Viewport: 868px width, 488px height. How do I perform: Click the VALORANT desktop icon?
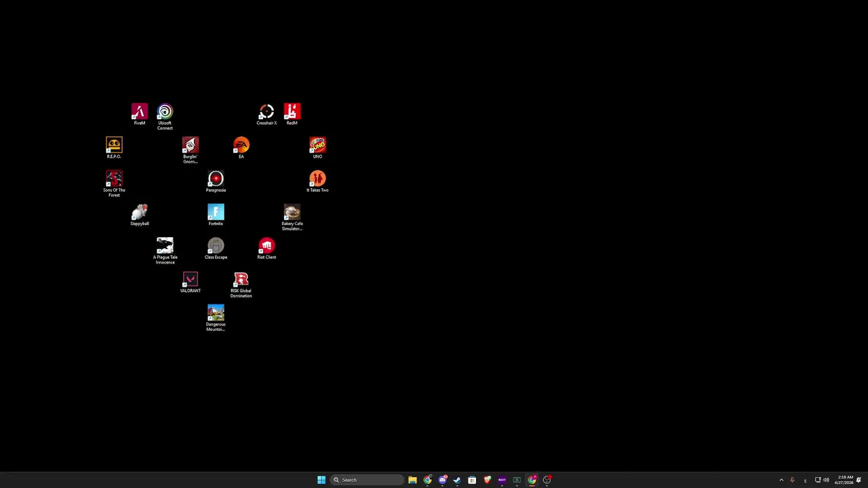pyautogui.click(x=190, y=282)
